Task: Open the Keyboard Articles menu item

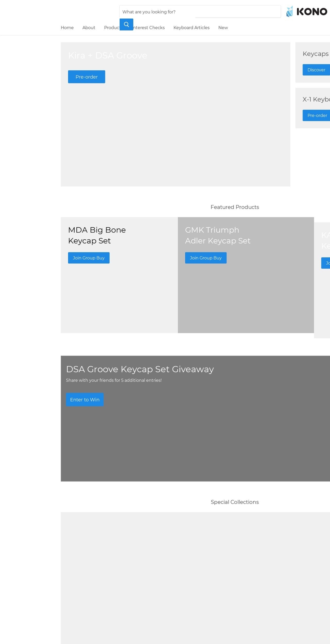Action: 191,27
